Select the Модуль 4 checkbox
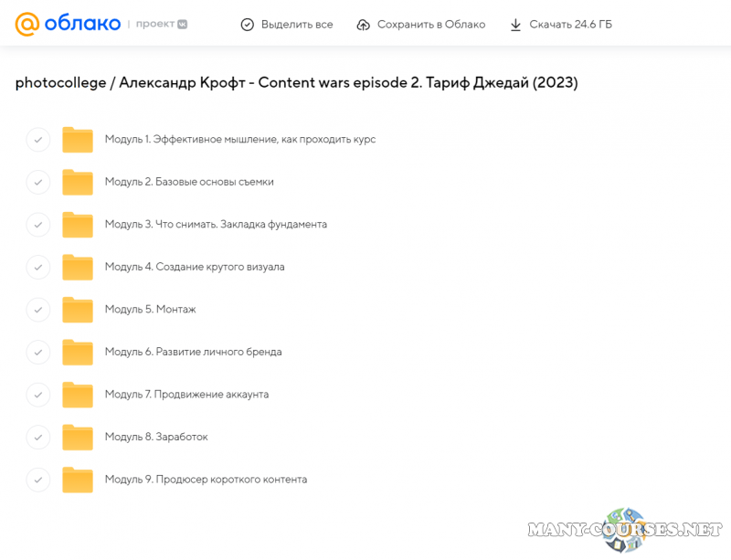The height and width of the screenshot is (560, 731). pos(37,267)
